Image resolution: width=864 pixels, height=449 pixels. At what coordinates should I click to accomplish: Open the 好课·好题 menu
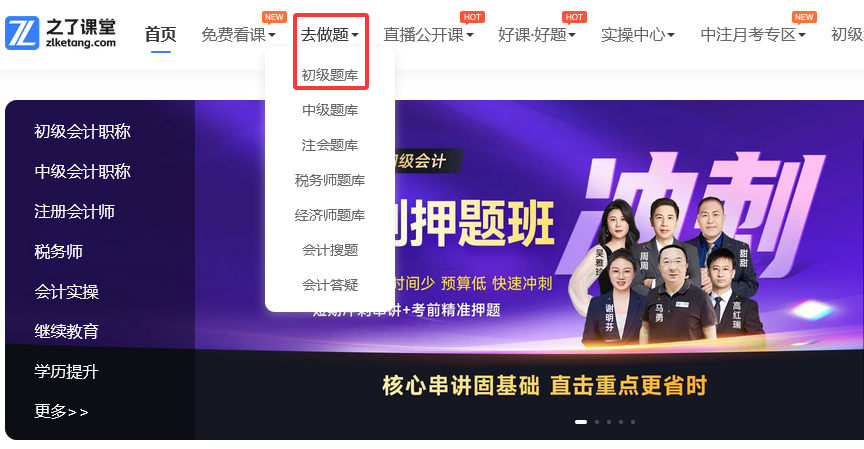[x=536, y=35]
